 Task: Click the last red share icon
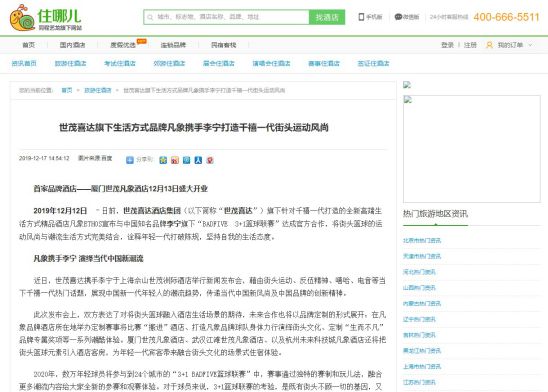pyautogui.click(x=210, y=160)
